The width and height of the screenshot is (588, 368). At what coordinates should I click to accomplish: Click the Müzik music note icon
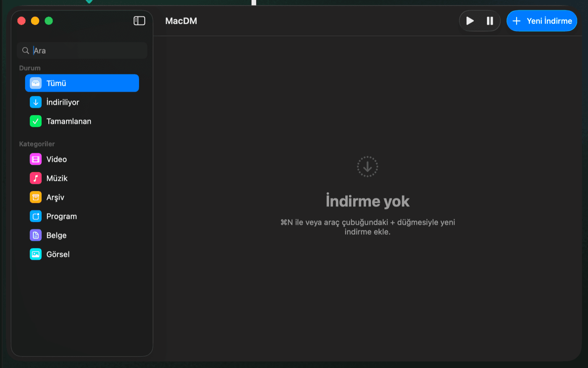[36, 178]
